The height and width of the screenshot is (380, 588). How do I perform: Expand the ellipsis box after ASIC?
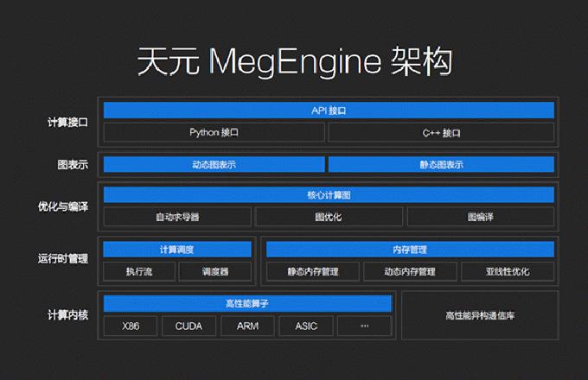point(365,326)
